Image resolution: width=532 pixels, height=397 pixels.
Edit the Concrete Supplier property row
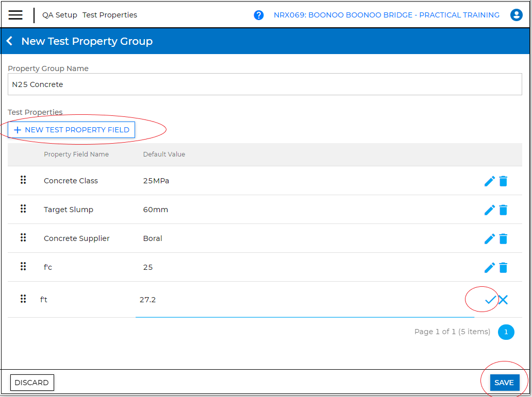click(489, 239)
